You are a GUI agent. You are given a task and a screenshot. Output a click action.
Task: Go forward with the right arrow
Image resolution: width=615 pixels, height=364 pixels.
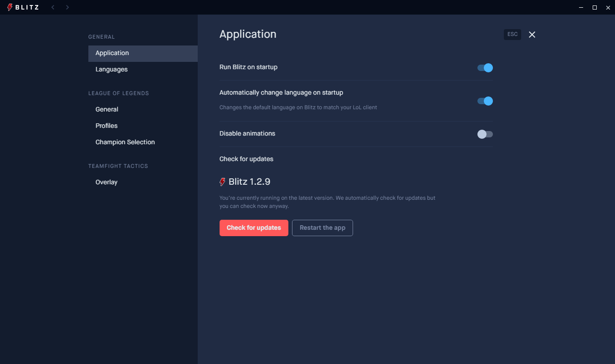coord(67,7)
